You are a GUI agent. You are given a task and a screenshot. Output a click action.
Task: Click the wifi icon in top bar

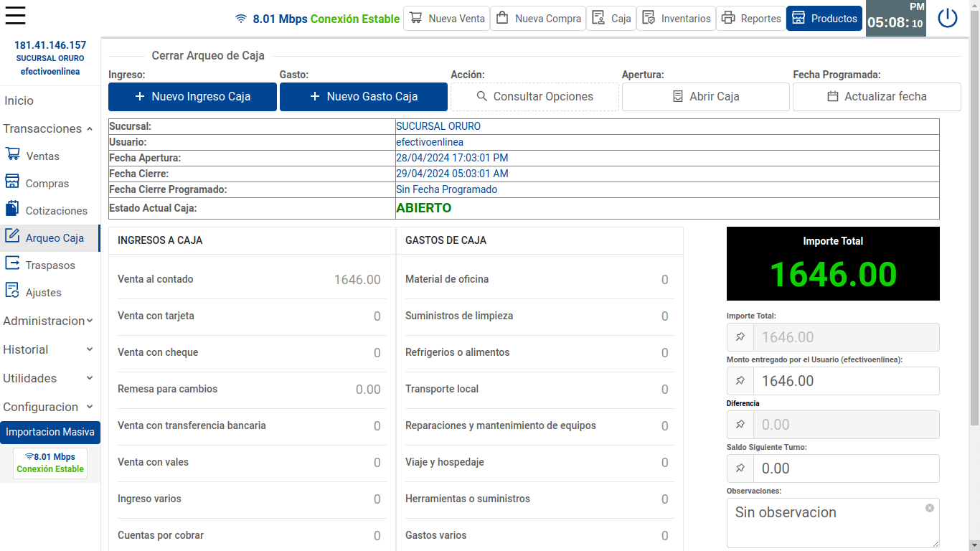coord(241,19)
